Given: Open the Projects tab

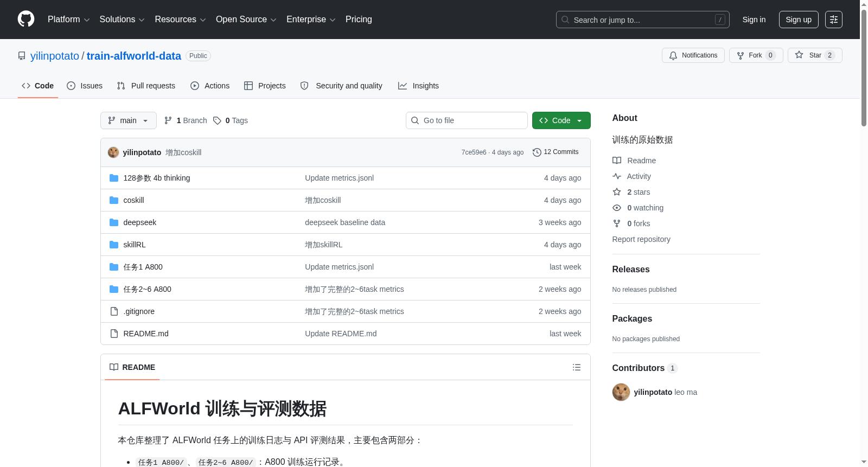Looking at the screenshot, I should click(265, 86).
